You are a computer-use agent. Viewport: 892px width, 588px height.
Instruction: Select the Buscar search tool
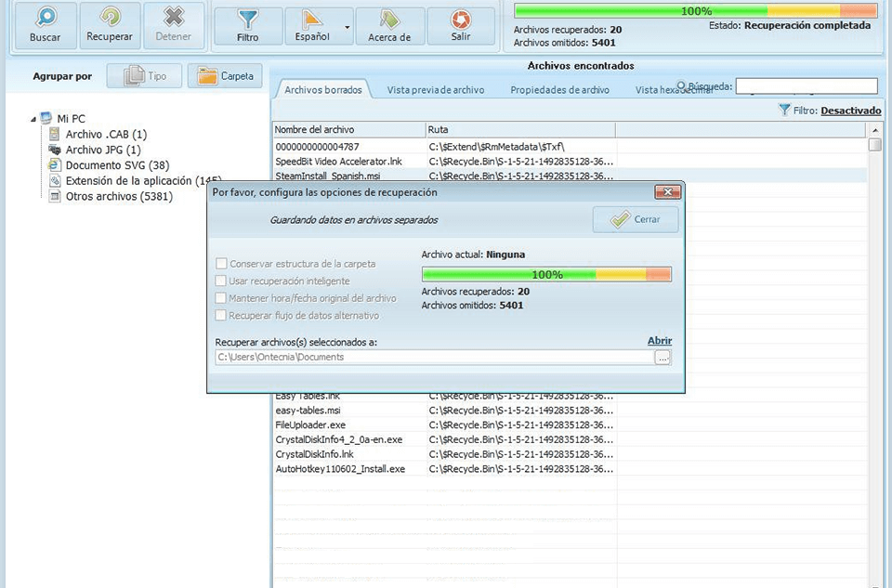(x=44, y=25)
